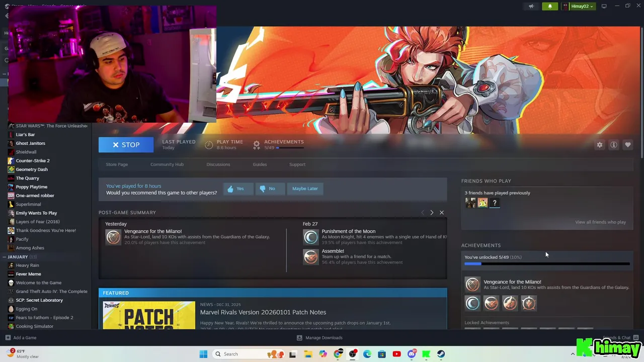
Task: Open File Explorer from taskbar
Action: [307, 354]
